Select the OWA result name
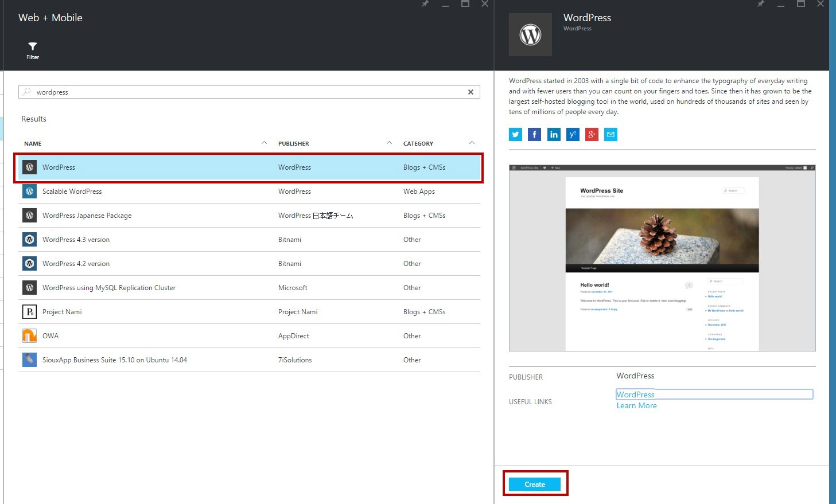Screen dimensions: 836x504 coord(50,336)
